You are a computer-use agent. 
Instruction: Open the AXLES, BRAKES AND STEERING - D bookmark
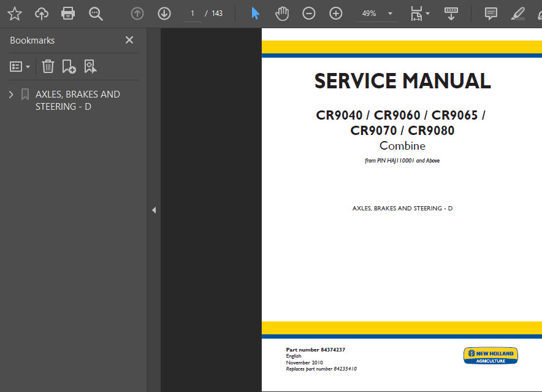[78, 101]
